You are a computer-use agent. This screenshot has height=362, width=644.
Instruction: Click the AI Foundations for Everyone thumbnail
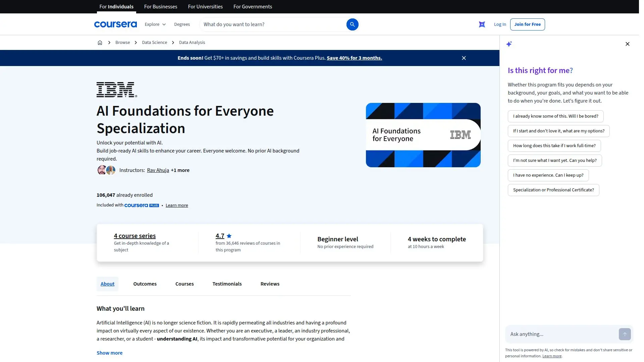point(423,135)
